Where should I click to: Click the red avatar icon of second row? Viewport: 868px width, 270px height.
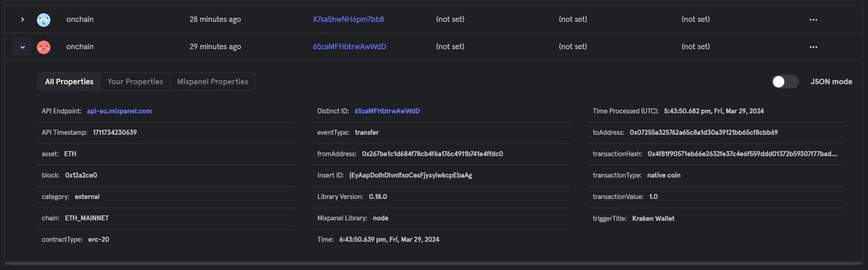pyautogui.click(x=43, y=47)
